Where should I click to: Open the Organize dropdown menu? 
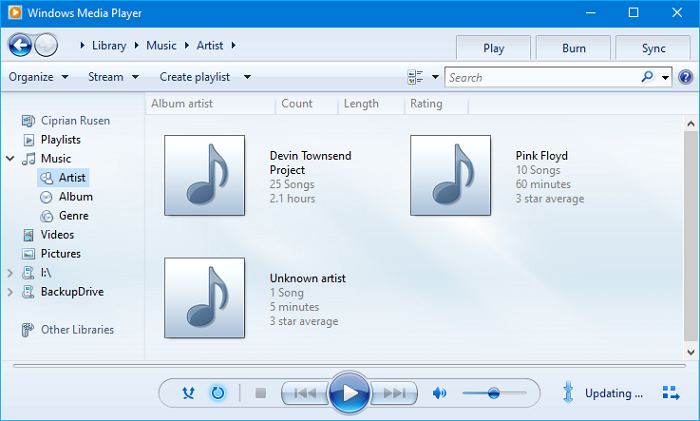pos(39,77)
